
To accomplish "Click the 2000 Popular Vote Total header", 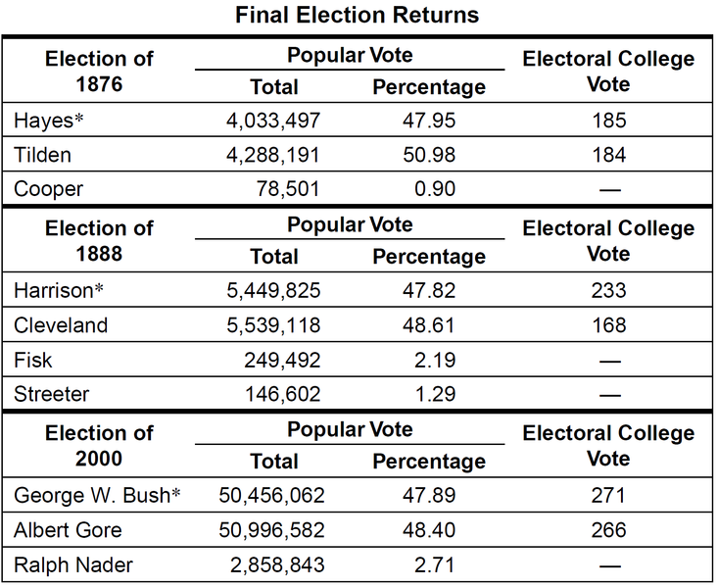I will point(274,462).
